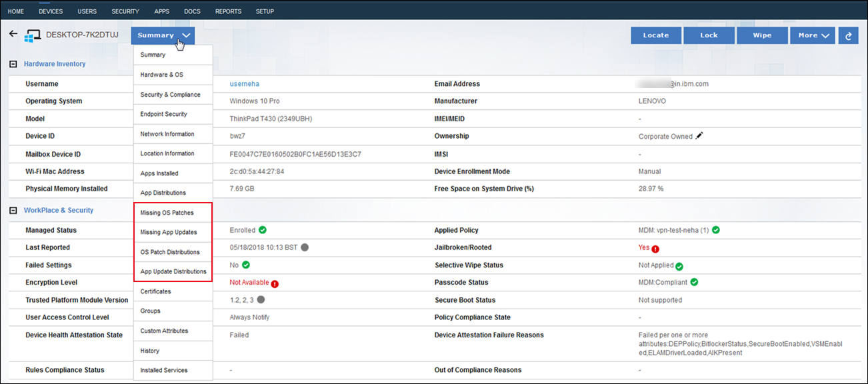Collapse the WorkPlace & Security section
868x384 pixels.
[13, 211]
